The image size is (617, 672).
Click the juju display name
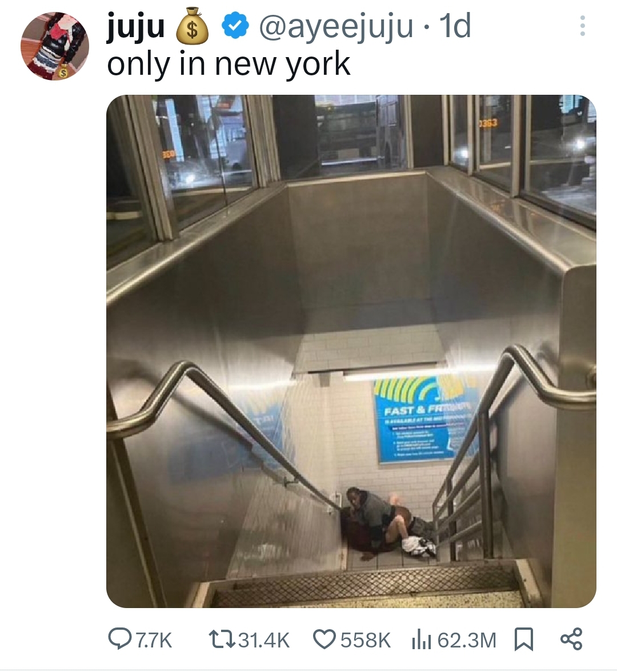135,27
